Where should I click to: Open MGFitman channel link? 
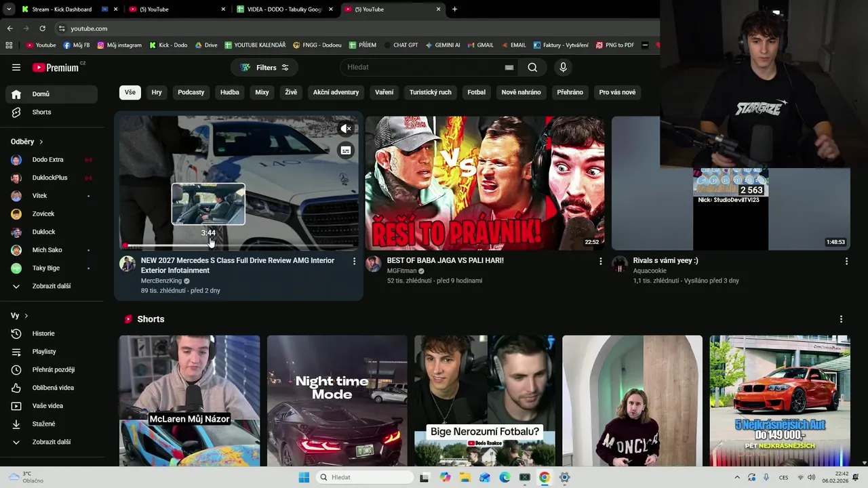pos(401,271)
